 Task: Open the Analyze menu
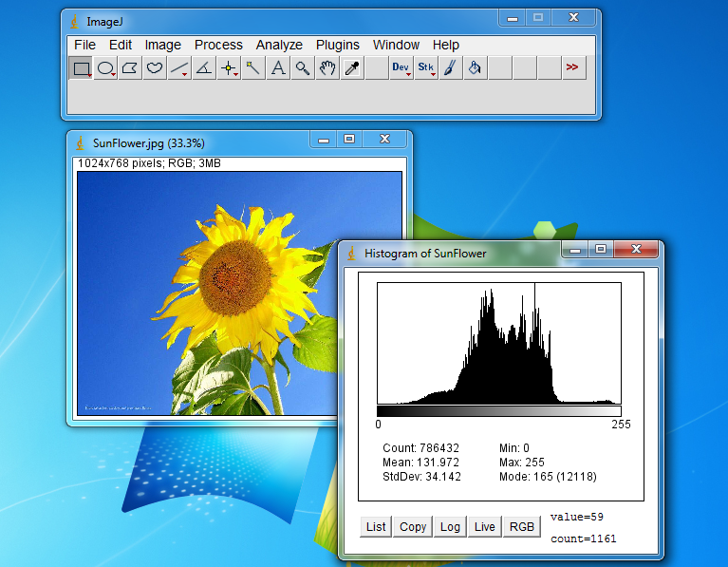click(x=279, y=45)
